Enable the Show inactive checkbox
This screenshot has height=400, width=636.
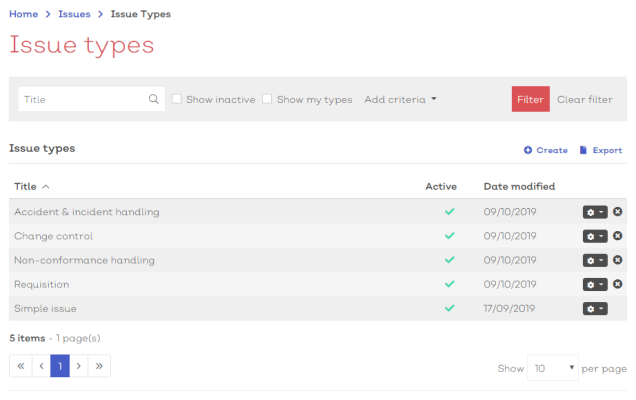[x=177, y=99]
